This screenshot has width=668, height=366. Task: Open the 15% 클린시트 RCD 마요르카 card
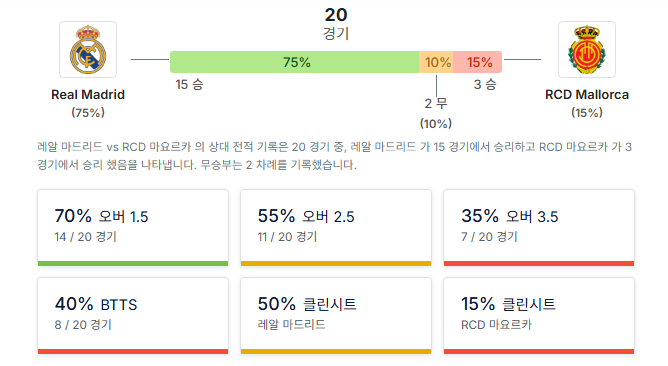pyautogui.click(x=539, y=316)
